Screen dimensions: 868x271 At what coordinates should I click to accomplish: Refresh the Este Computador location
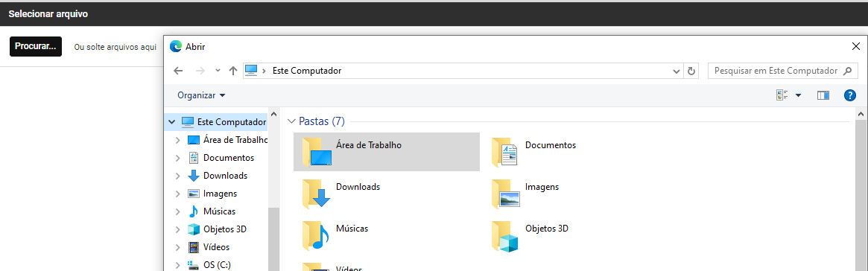click(x=691, y=71)
